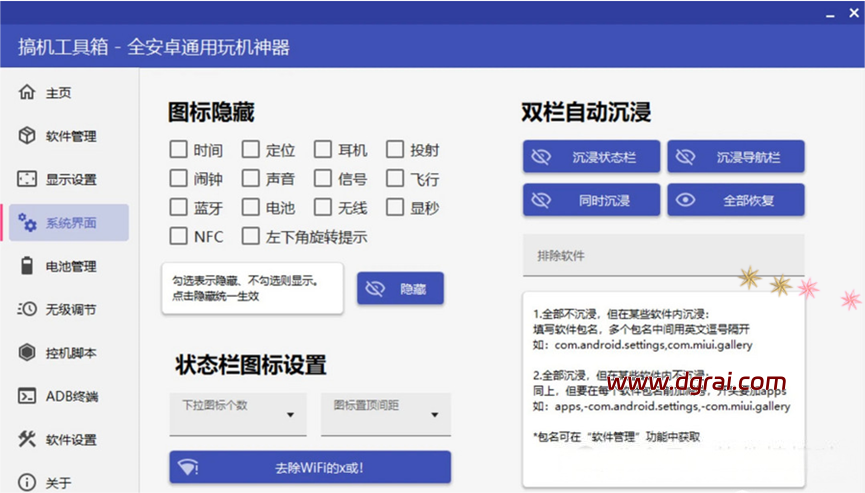Click the 无级调节 clock icon
The image size is (865, 493).
coord(27,310)
